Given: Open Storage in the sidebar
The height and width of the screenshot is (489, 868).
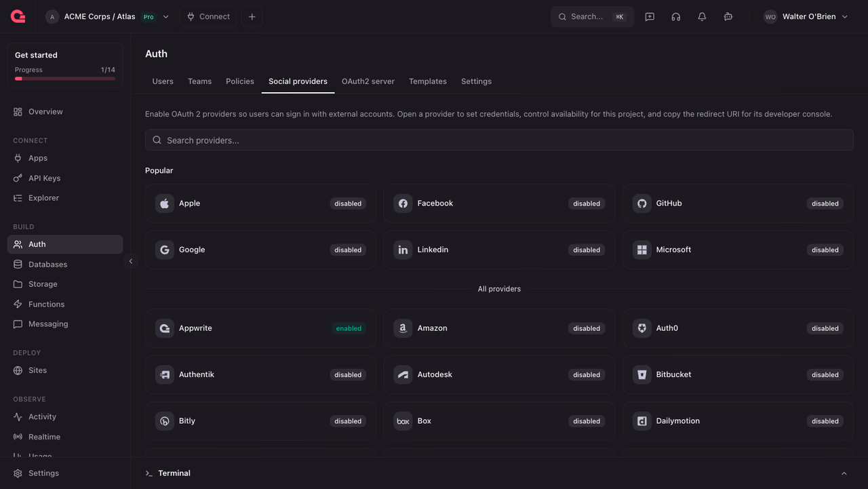Looking at the screenshot, I should [65, 284].
